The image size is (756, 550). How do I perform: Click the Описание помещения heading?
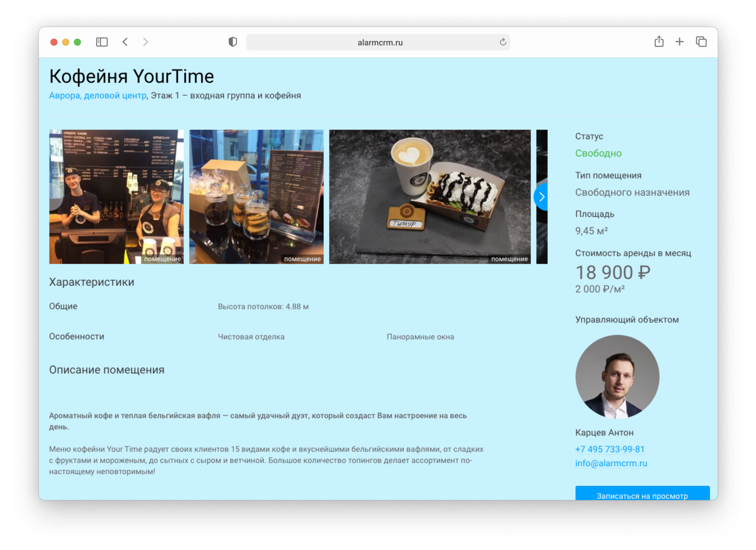(x=107, y=370)
